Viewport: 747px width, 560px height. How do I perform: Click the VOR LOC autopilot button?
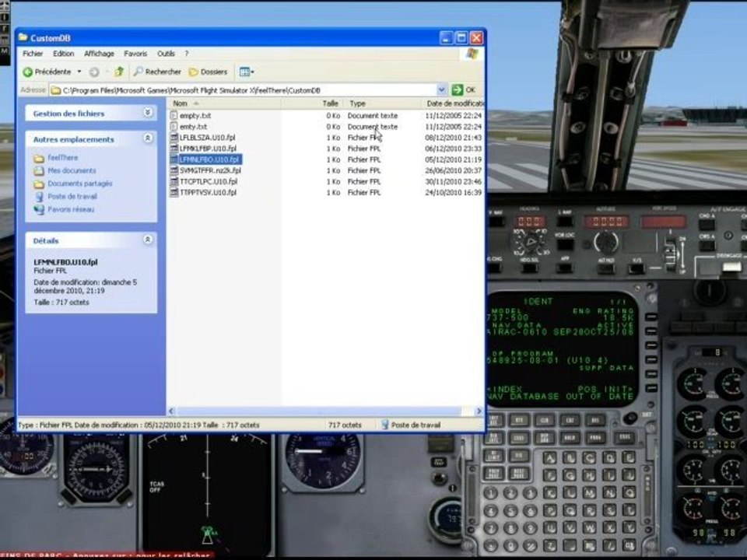click(565, 244)
